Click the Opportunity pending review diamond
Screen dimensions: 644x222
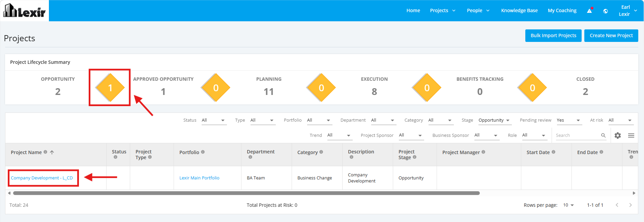coord(110,88)
